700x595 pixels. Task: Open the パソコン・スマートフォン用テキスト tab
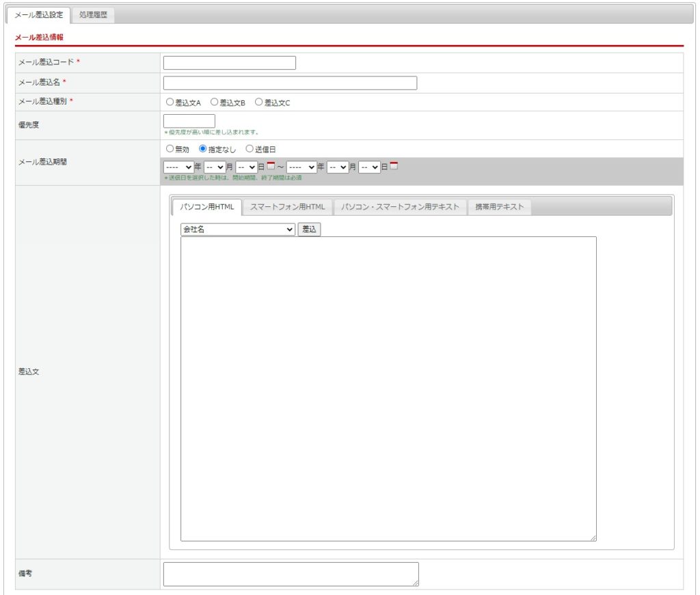(401, 207)
